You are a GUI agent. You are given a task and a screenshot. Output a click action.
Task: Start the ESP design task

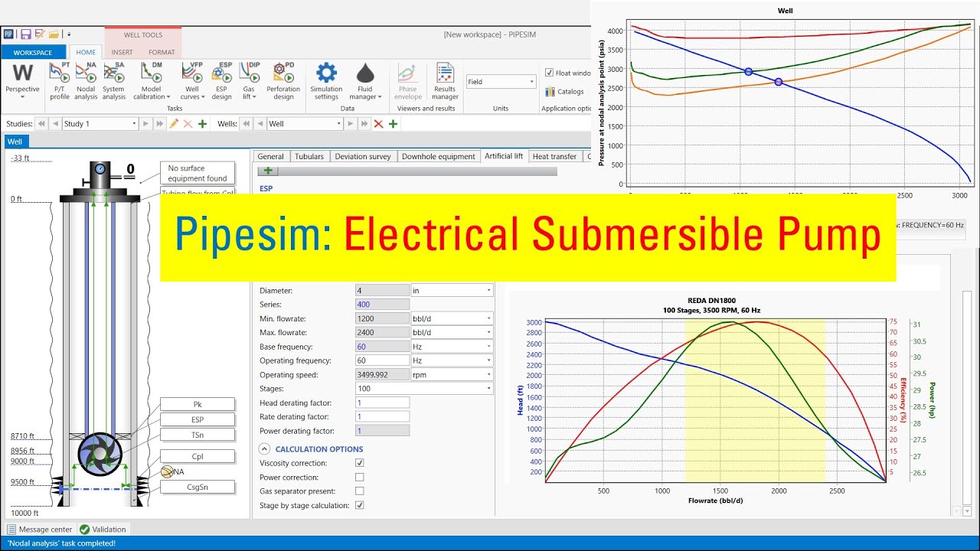click(x=221, y=81)
